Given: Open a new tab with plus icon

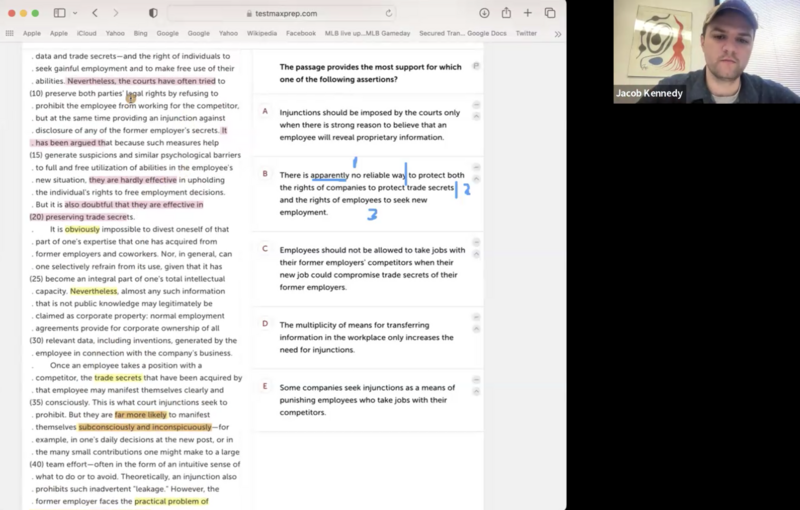Looking at the screenshot, I should tap(528, 13).
